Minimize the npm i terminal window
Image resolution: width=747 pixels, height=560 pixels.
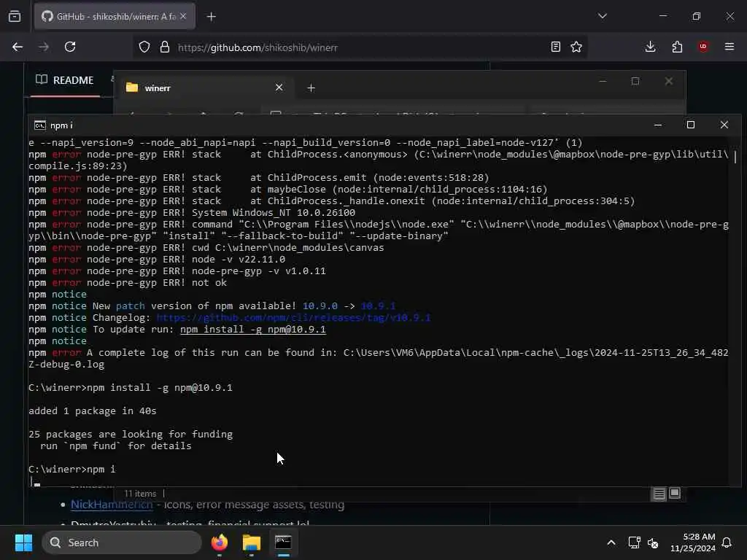(x=658, y=125)
